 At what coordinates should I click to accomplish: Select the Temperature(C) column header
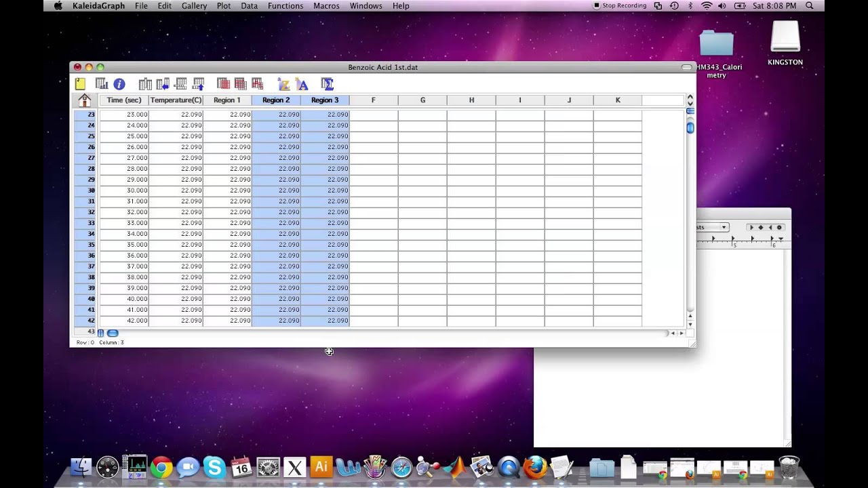[176, 100]
